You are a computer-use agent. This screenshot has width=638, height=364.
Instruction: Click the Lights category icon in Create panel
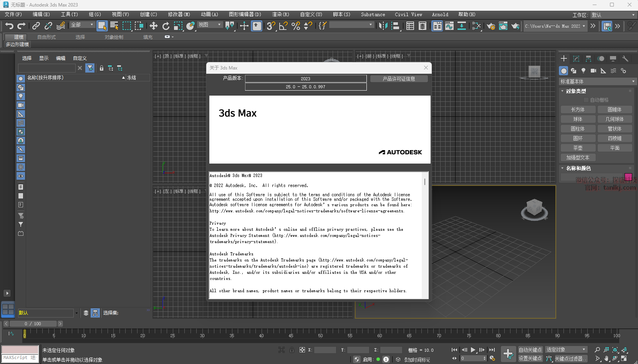click(583, 71)
